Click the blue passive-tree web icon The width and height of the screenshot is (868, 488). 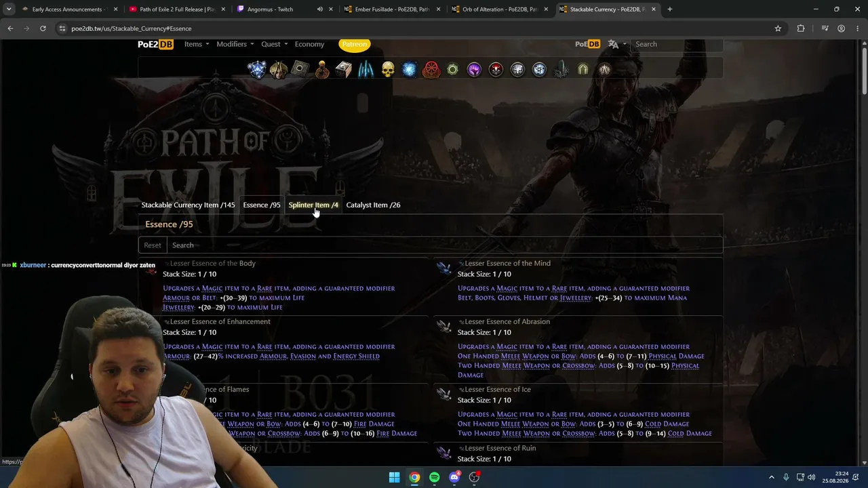[257, 69]
